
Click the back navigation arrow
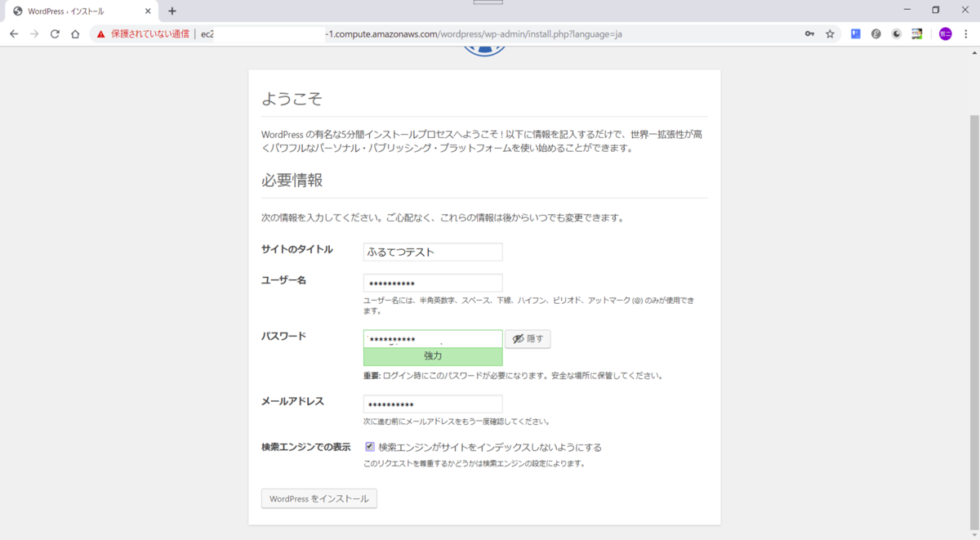point(13,34)
